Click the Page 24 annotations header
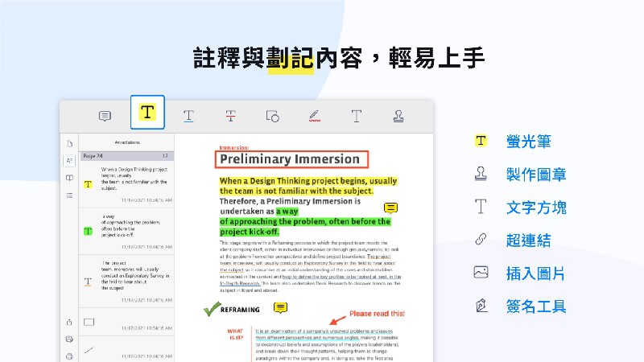The image size is (644, 362). click(127, 154)
